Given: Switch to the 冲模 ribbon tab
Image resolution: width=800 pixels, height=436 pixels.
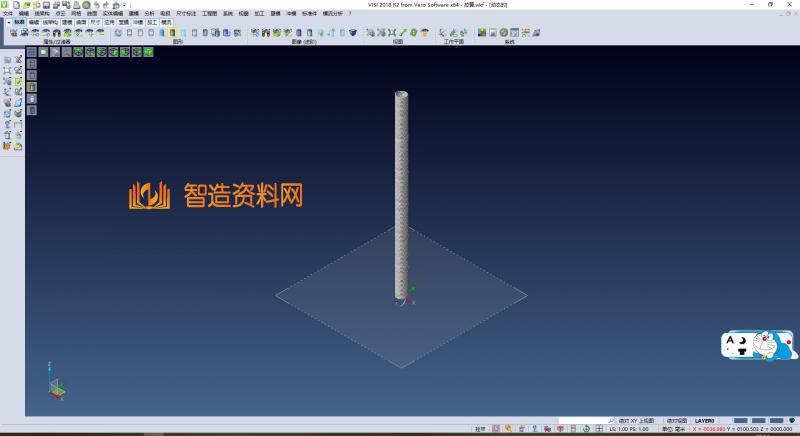Looking at the screenshot, I should click(138, 22).
